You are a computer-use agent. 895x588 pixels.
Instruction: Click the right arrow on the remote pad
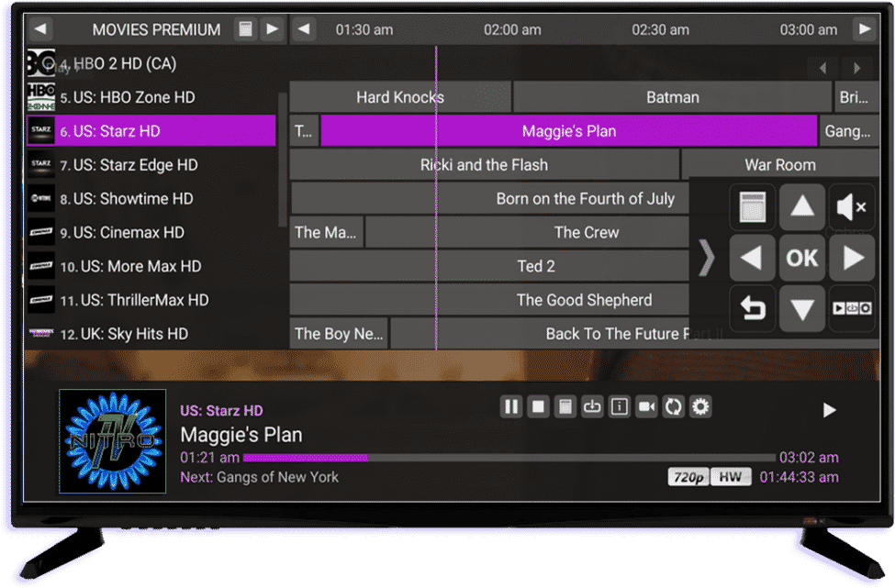(x=852, y=258)
